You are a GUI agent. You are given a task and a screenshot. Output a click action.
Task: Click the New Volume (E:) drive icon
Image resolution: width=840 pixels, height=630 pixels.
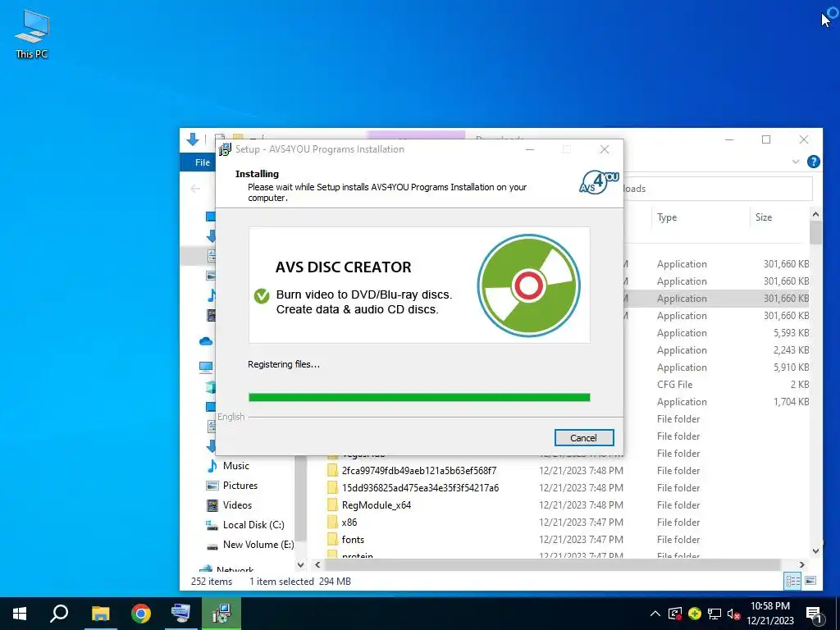coord(212,546)
